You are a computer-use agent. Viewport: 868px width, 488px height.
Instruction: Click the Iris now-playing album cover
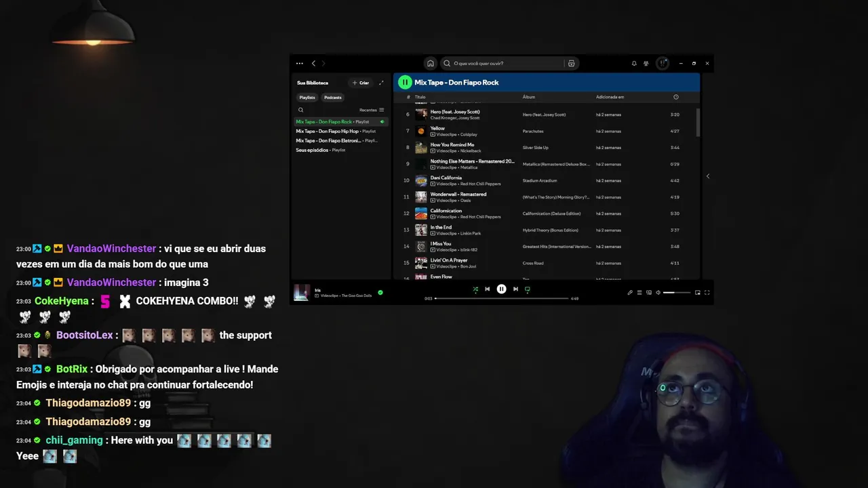(302, 292)
